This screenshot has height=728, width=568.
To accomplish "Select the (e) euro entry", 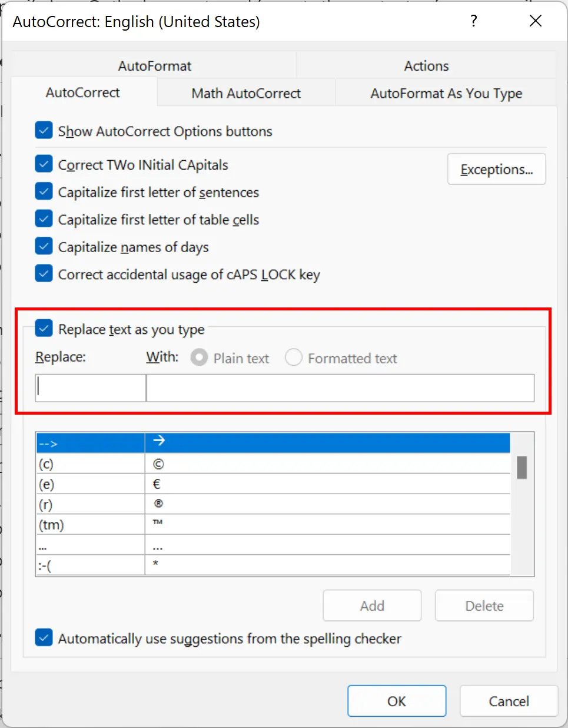I will pyautogui.click(x=273, y=484).
